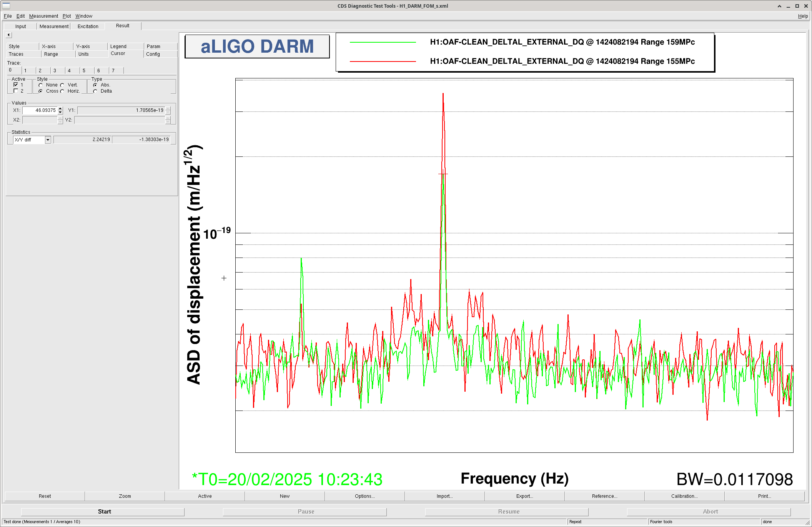Open the Range options tab
The image size is (812, 527).
58,54
